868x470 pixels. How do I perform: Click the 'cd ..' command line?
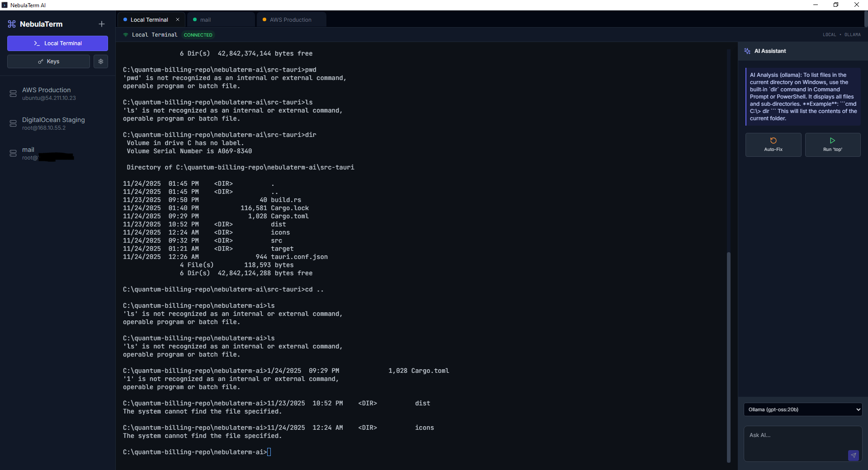coord(223,289)
